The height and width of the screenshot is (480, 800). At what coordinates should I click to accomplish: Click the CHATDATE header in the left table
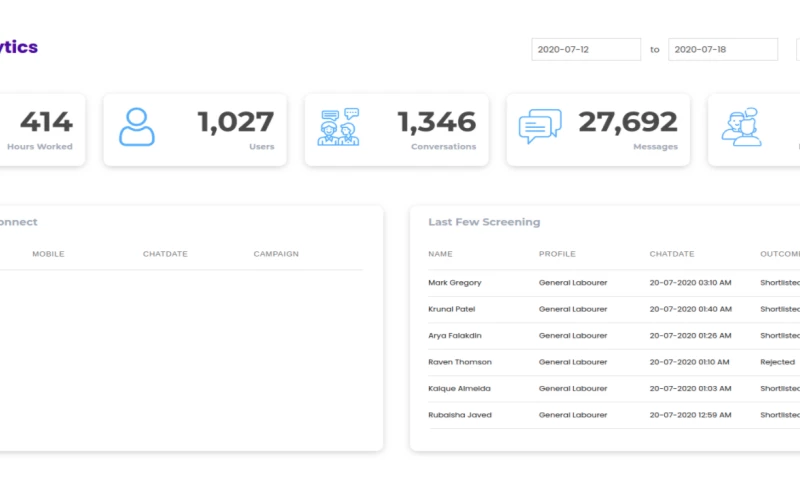point(165,254)
